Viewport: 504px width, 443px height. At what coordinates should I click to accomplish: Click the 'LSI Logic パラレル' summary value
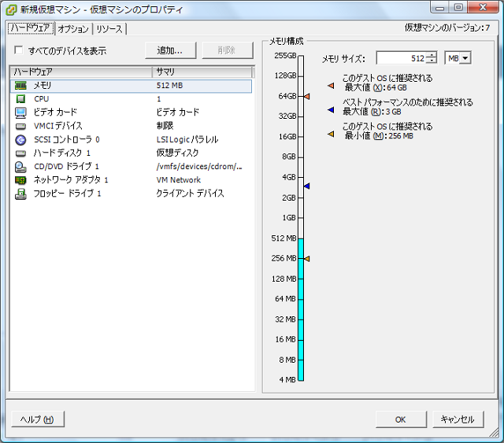187,140
